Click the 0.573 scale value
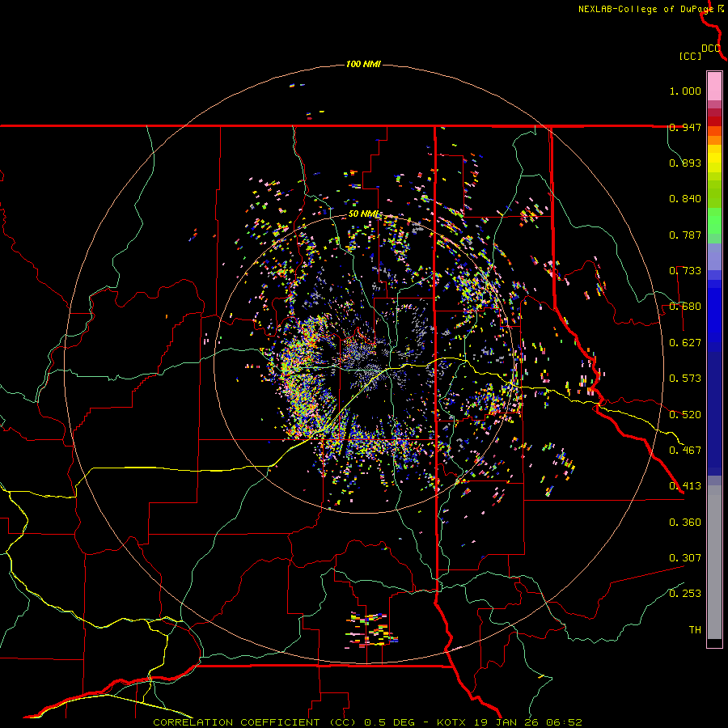The image size is (728, 728). pyautogui.click(x=685, y=379)
